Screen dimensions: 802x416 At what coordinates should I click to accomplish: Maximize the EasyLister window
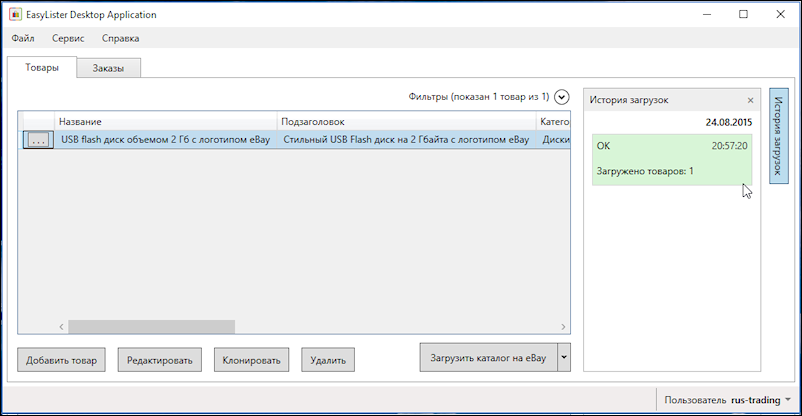pyautogui.click(x=743, y=14)
